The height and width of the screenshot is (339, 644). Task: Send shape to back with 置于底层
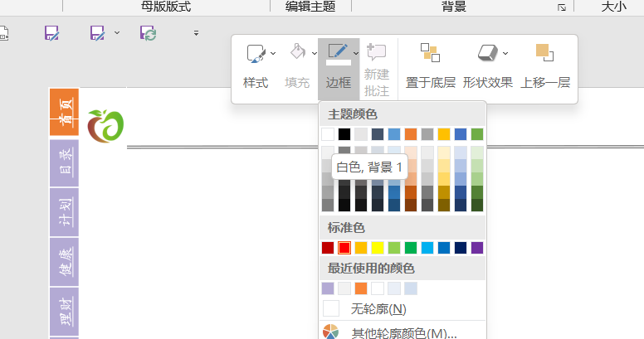(430, 66)
